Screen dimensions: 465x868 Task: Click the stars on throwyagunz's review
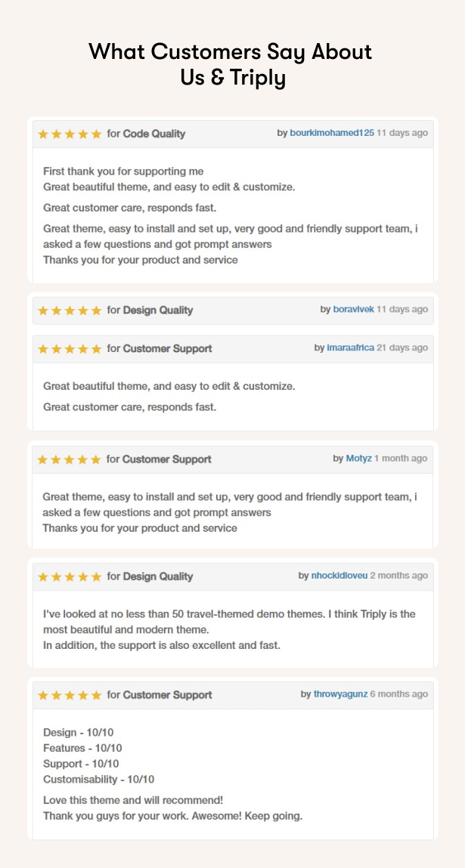pos(70,695)
